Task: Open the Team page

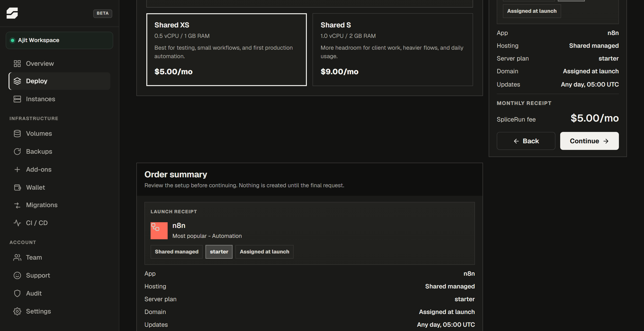Action: tap(59, 257)
